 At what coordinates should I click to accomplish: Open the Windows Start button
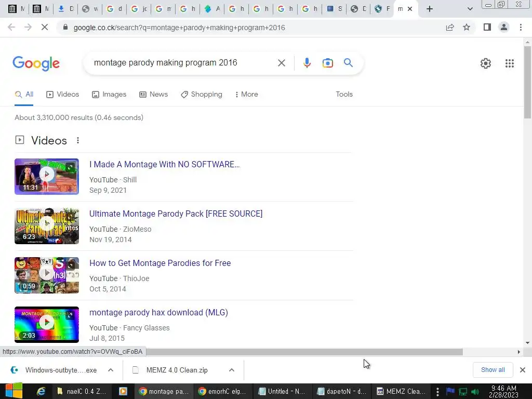coord(14,391)
